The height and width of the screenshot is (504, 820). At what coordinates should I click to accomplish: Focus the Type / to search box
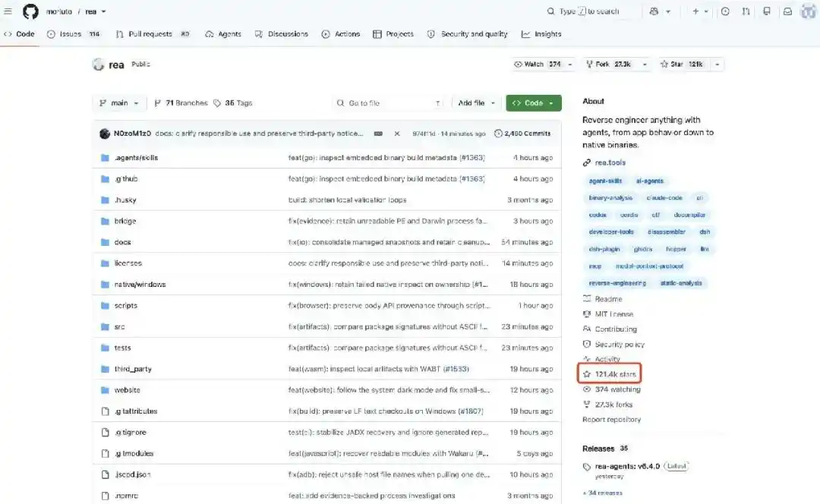(589, 11)
